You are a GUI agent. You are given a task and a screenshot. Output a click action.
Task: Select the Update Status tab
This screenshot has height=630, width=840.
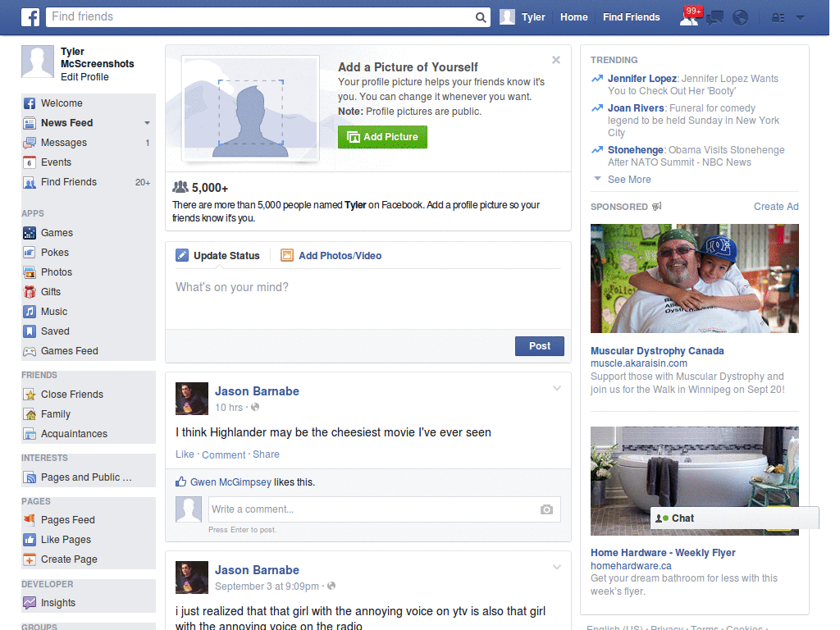coord(218,256)
